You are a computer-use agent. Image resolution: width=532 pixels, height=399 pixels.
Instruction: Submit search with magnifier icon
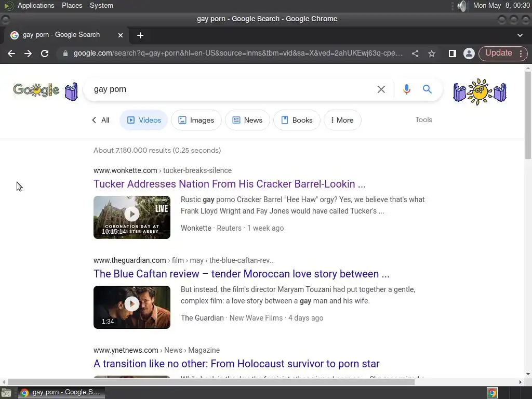(427, 89)
